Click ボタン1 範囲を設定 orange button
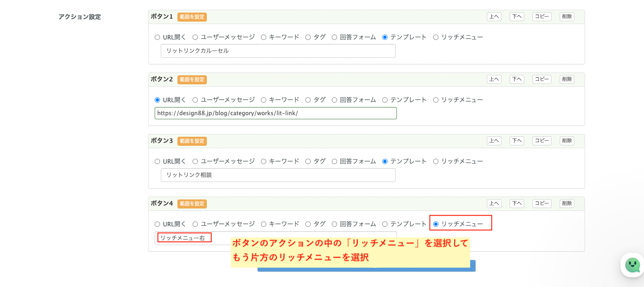Viewport: 644px width, 287px height. (x=192, y=17)
